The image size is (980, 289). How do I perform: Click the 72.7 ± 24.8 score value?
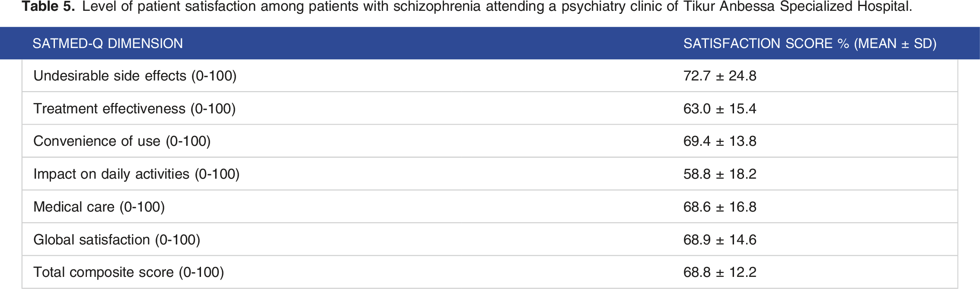pos(720,76)
